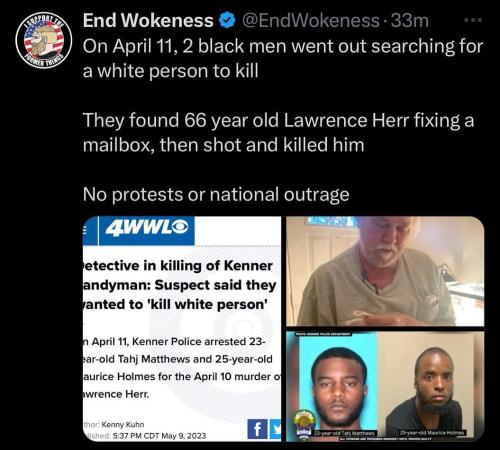Click the article headline about Kenner handyman

179,285
